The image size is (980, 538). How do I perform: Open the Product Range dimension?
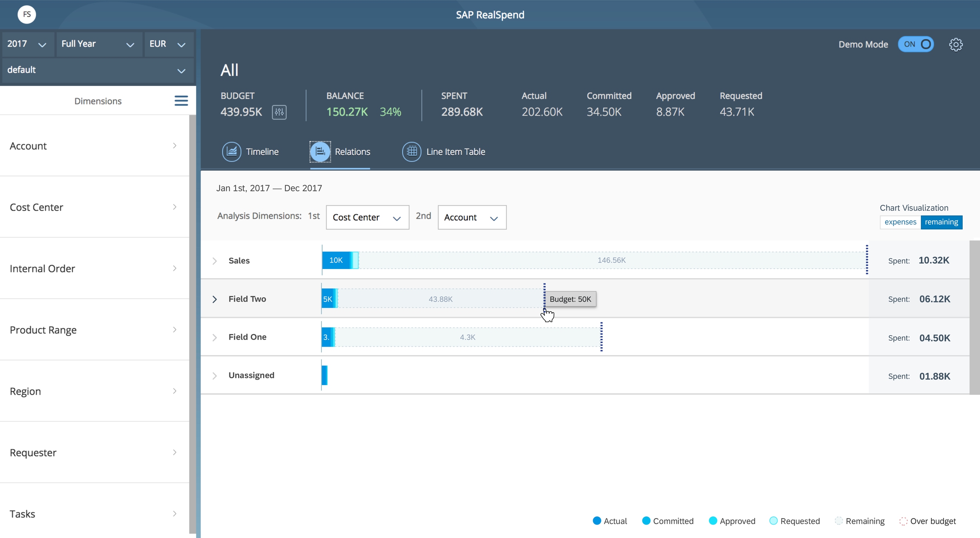94,330
